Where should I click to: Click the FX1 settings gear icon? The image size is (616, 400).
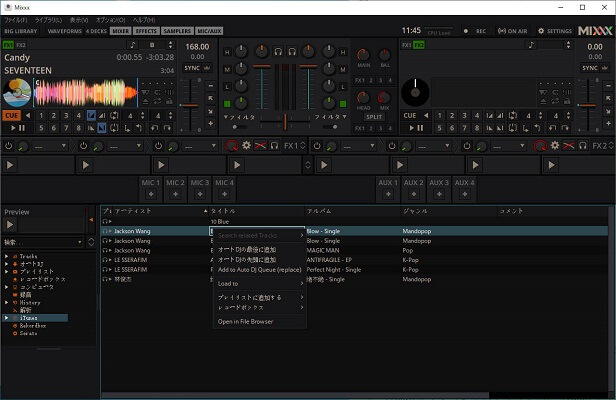(246, 146)
